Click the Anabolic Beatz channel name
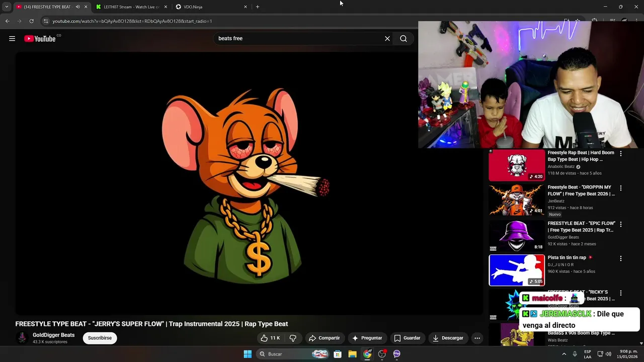The height and width of the screenshot is (362, 644). pyautogui.click(x=561, y=166)
